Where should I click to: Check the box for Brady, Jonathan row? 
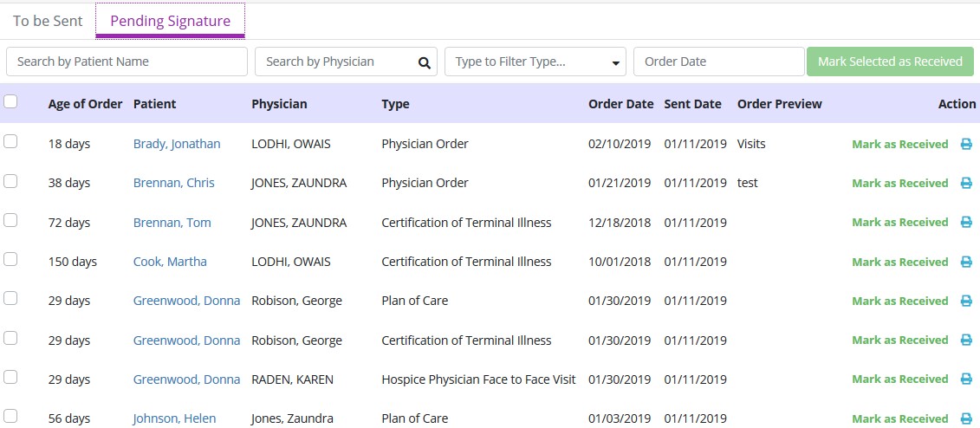point(11,142)
